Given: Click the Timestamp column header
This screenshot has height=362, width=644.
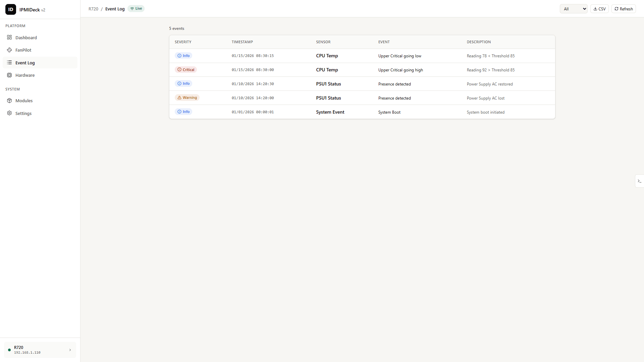Looking at the screenshot, I should click(242, 42).
